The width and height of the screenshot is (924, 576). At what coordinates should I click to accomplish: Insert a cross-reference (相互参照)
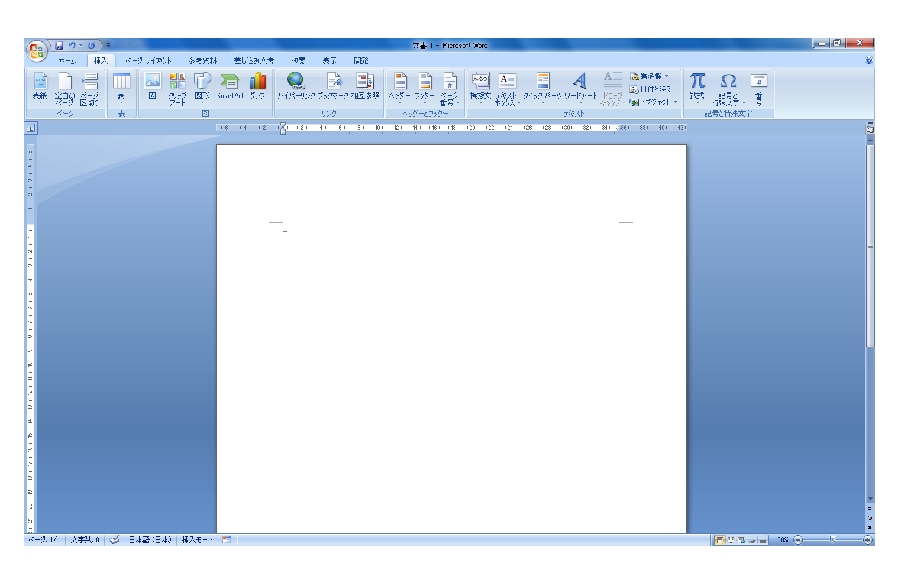(x=365, y=86)
